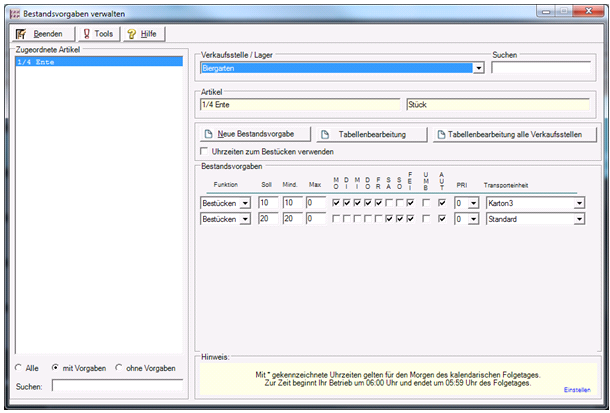Toggle FR checkbox in Karton3 row
Viewport: 610px width, 413px height.
pyautogui.click(x=378, y=203)
